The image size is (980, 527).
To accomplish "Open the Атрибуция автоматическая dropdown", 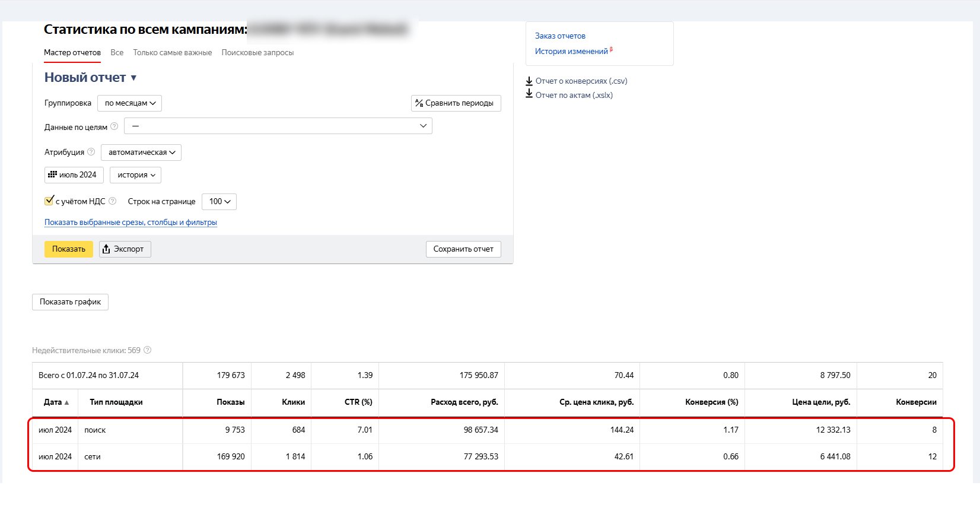I will (x=141, y=153).
